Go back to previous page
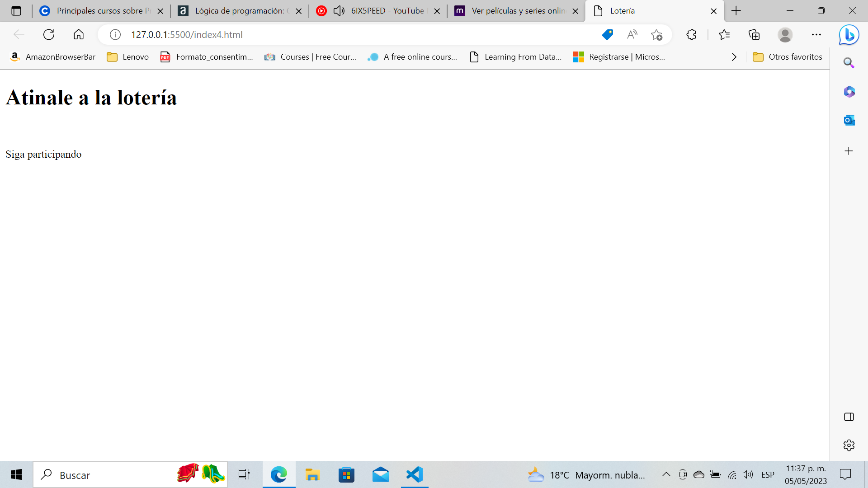 19,34
